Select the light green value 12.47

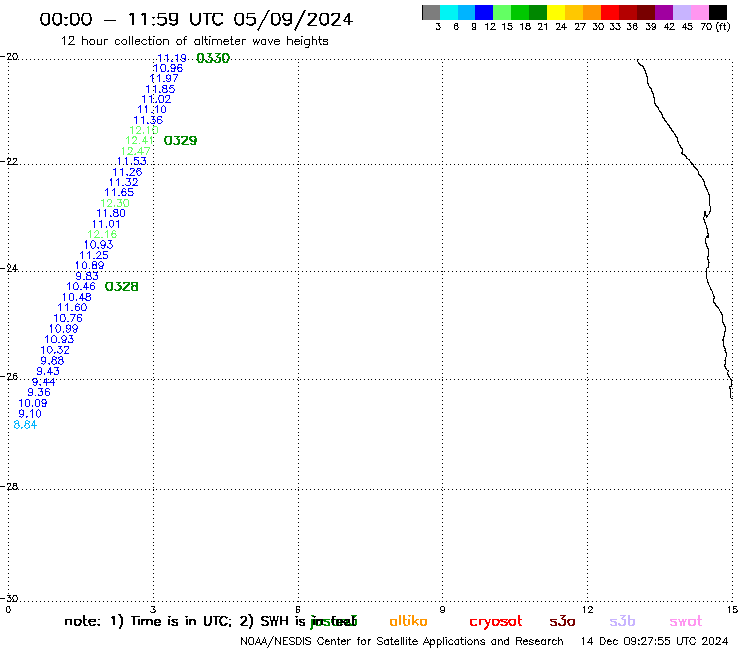pyautogui.click(x=135, y=151)
